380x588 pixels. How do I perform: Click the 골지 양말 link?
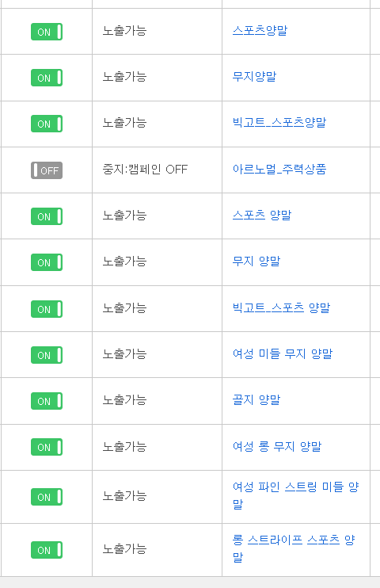coord(256,399)
